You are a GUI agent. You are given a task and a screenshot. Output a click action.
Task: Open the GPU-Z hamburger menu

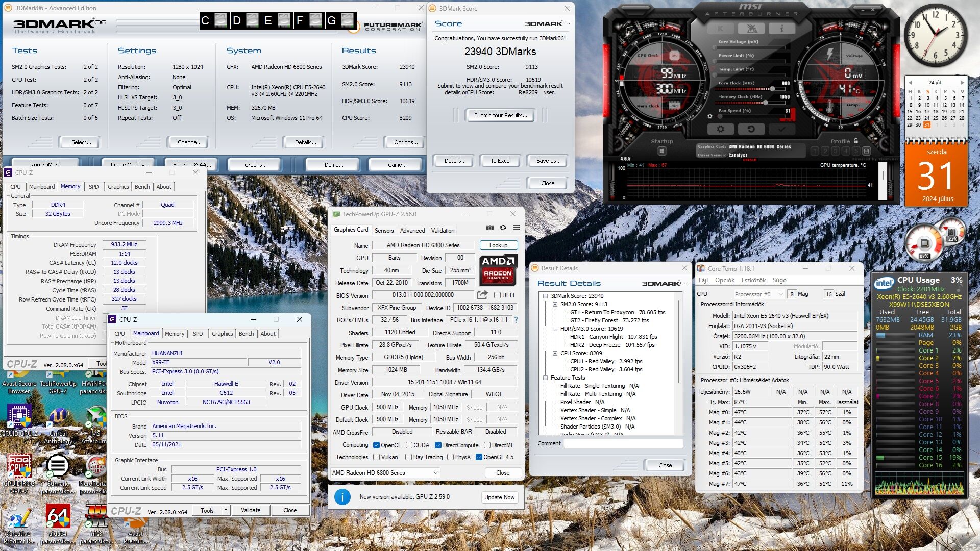(516, 228)
